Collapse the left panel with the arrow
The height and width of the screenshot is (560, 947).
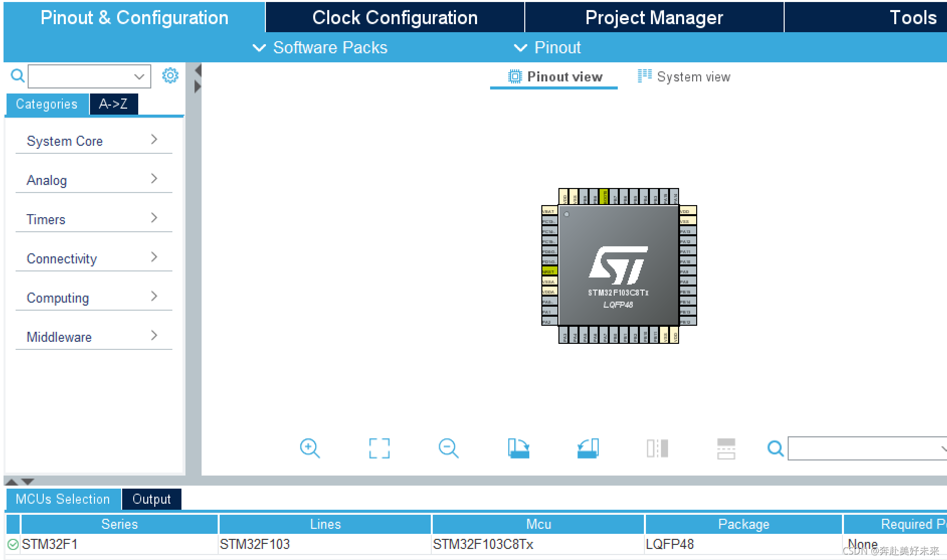coord(198,70)
